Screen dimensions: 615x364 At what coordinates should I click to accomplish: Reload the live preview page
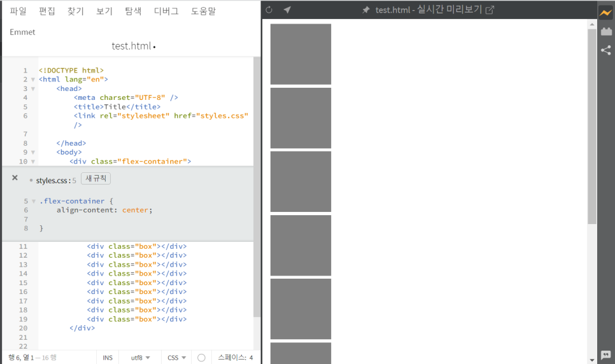pyautogui.click(x=269, y=10)
